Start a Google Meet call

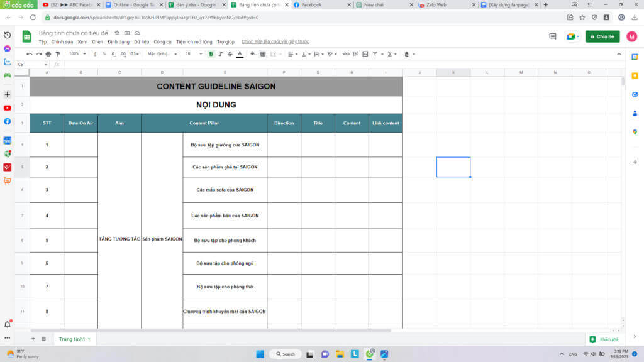coord(572,36)
